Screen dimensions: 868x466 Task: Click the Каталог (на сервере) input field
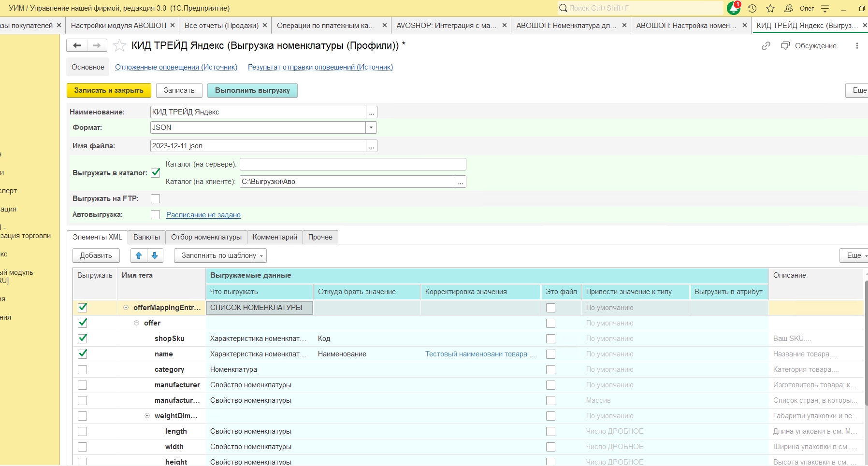coord(352,164)
